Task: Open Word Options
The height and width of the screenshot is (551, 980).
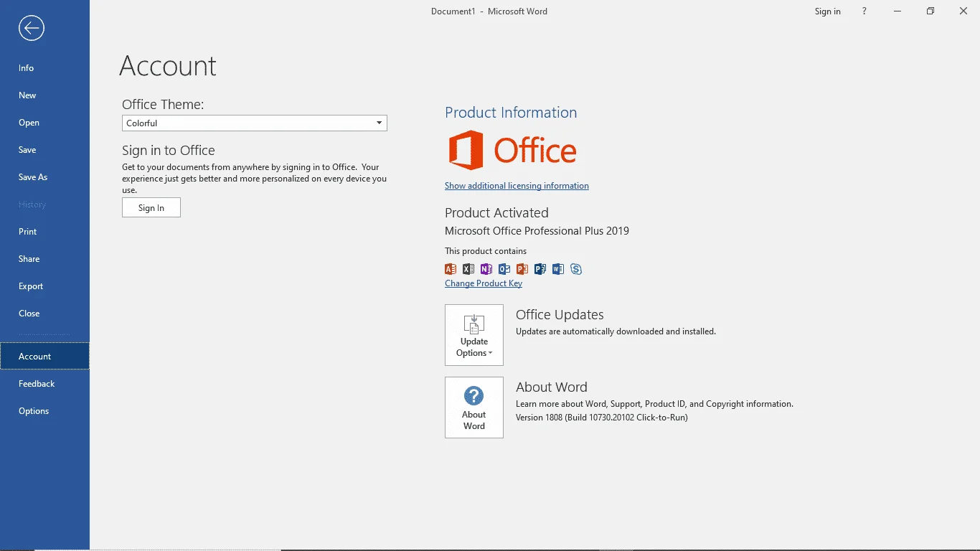Action: click(x=44, y=411)
